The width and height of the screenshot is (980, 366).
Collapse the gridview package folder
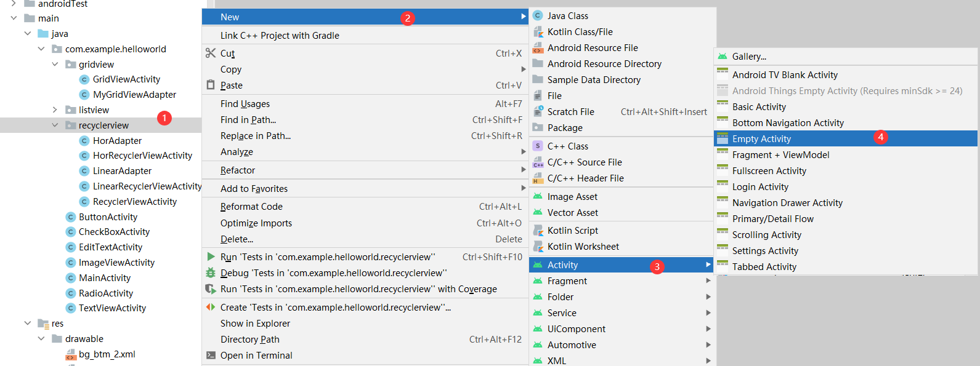(x=55, y=65)
